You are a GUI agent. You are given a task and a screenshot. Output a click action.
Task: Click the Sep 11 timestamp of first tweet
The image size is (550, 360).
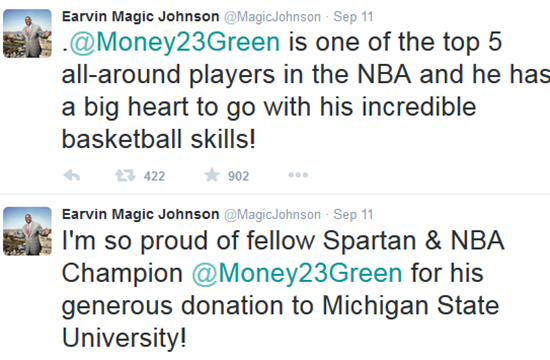tap(353, 17)
